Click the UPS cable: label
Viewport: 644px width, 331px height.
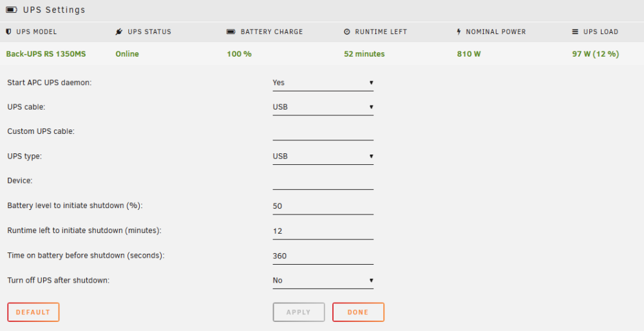pos(26,107)
